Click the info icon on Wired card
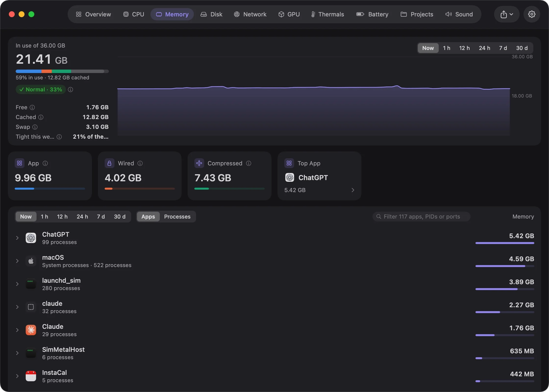The height and width of the screenshot is (392, 549). click(140, 163)
